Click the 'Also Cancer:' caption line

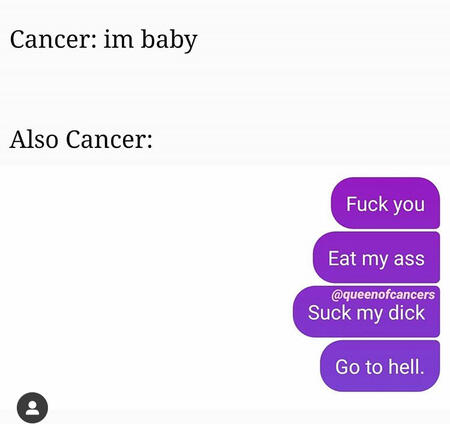[x=81, y=139]
